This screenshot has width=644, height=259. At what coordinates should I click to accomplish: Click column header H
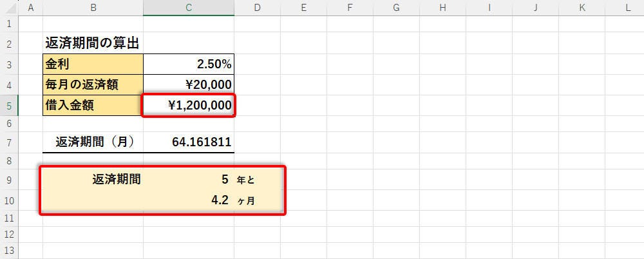click(442, 8)
